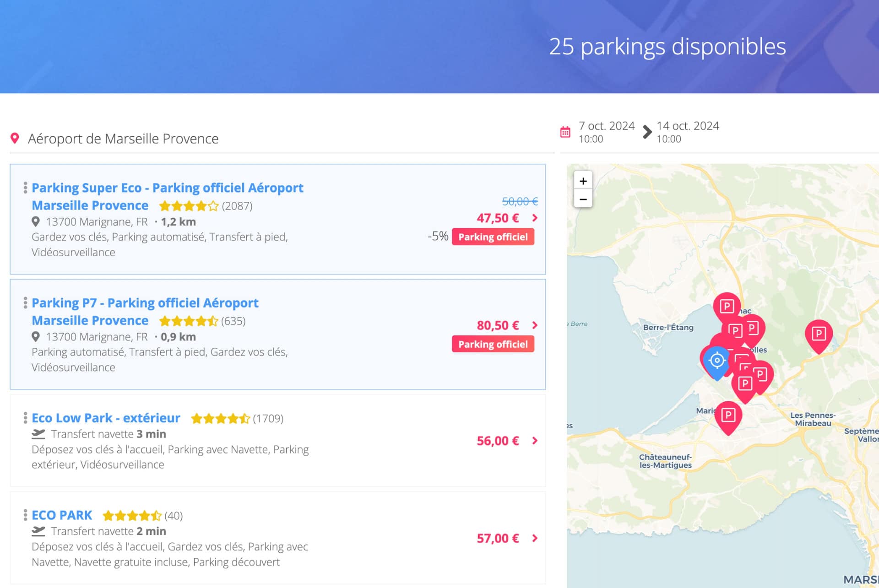879x588 pixels.
Task: Click Berre-l'Étang label on the map
Action: click(668, 327)
